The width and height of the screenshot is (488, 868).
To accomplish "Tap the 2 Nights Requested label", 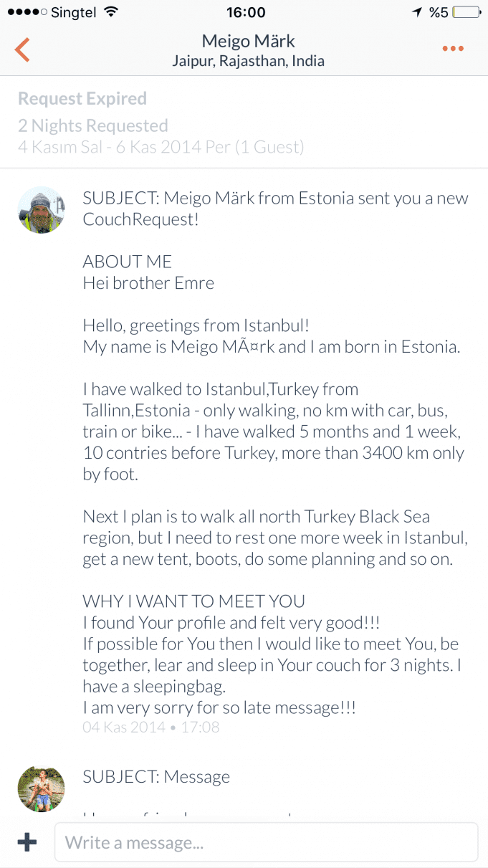I will click(93, 126).
